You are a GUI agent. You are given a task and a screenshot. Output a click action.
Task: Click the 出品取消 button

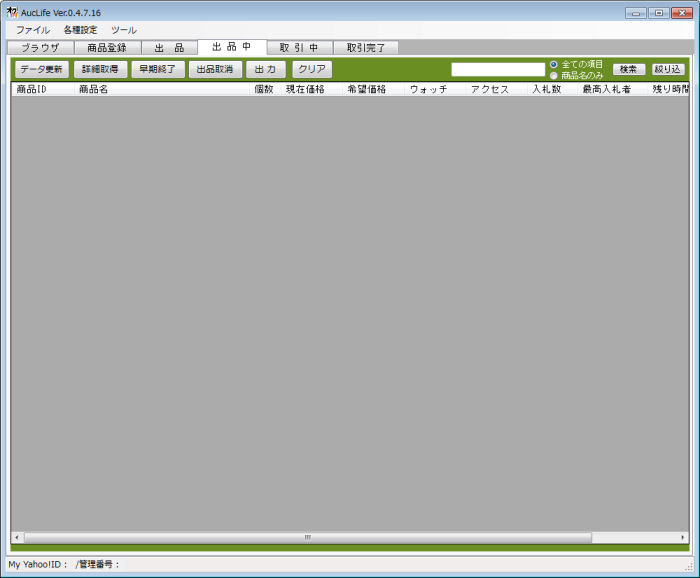[215, 69]
